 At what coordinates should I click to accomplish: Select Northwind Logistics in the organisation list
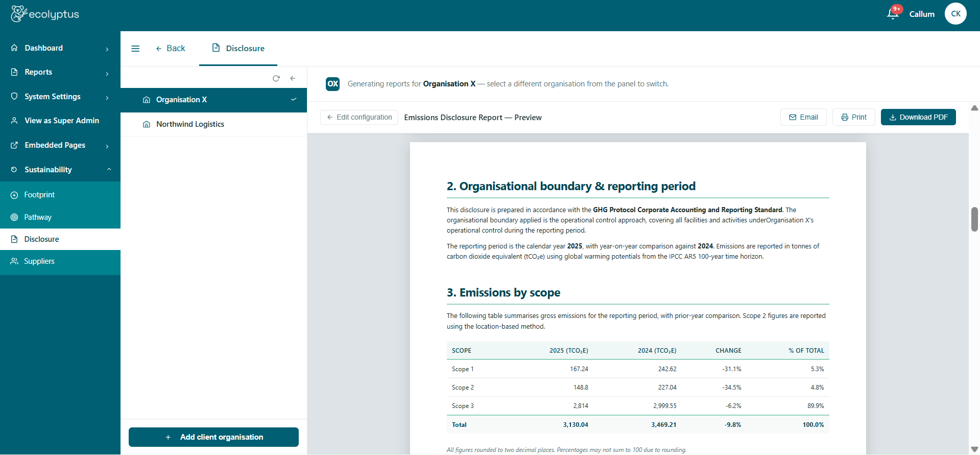tap(213, 124)
